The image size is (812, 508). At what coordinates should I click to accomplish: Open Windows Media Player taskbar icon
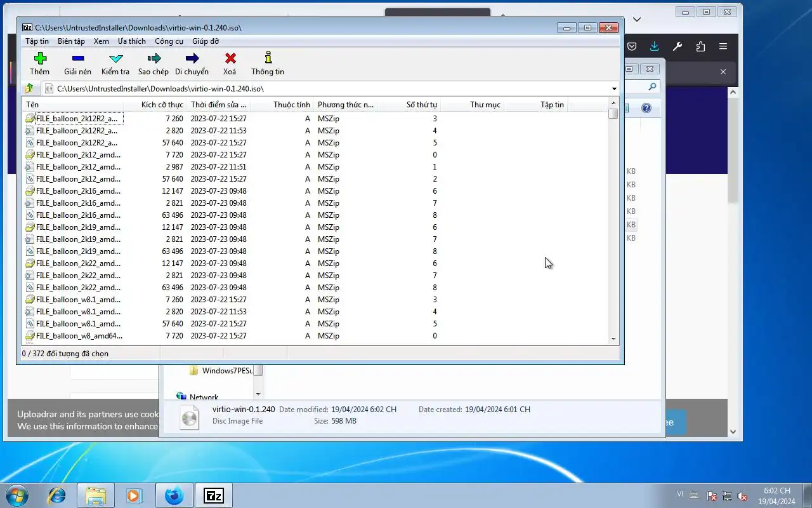click(x=134, y=495)
